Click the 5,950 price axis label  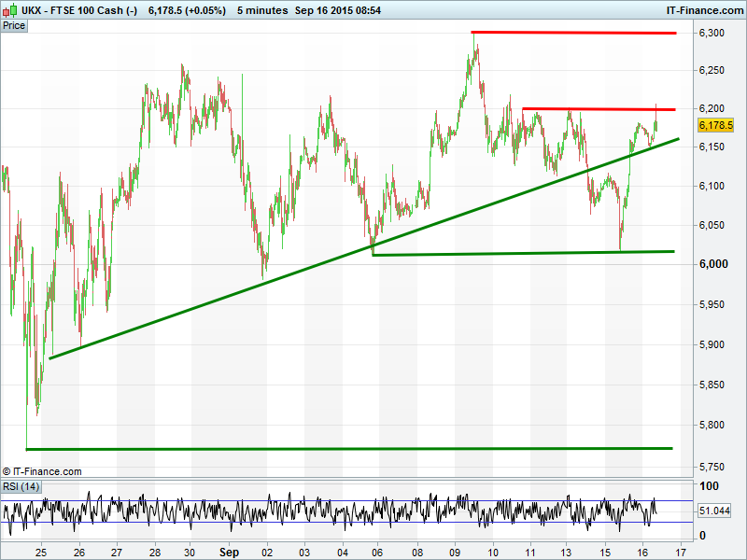point(712,304)
